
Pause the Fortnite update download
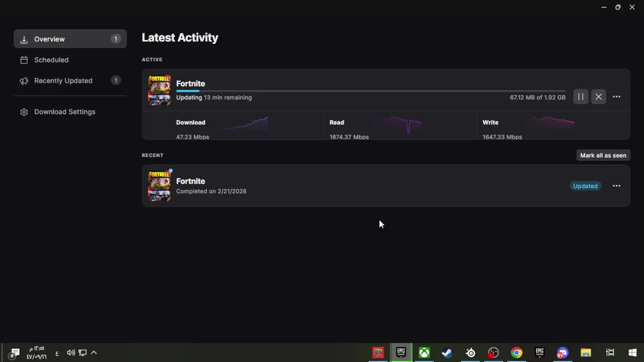(x=581, y=97)
